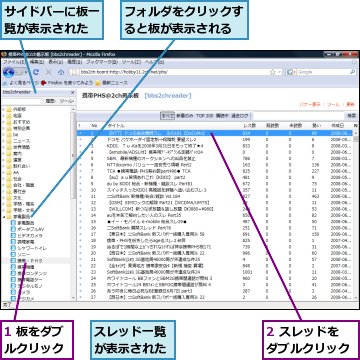Screen dimensions: 360x360
Task: Close the bbs2chreader sidebar with its X
Action: point(72,92)
